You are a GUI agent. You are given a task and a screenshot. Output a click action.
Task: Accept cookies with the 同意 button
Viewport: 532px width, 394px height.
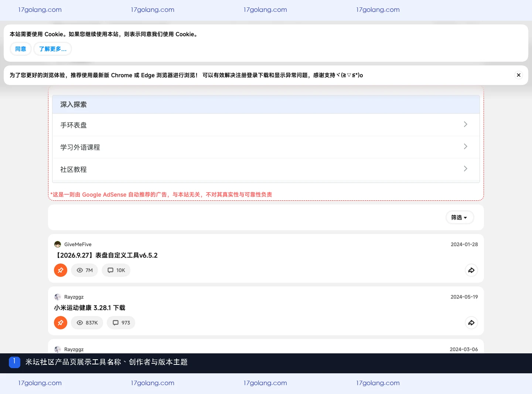[x=21, y=49]
